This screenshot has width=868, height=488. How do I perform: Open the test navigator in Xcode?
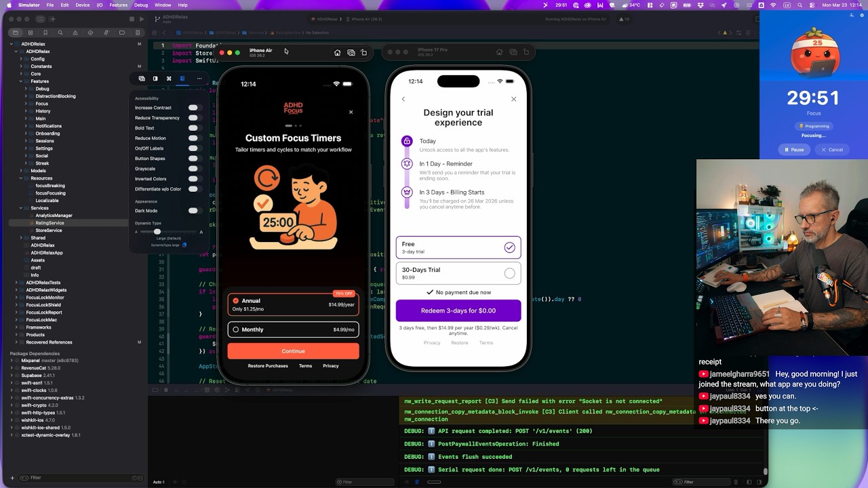91,33
